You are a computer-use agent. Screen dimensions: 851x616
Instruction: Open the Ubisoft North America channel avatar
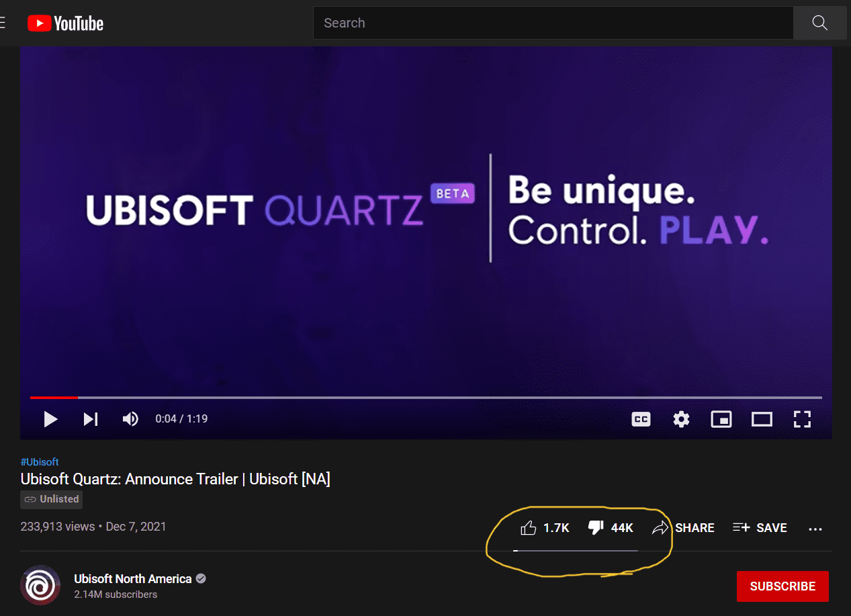pos(40,586)
